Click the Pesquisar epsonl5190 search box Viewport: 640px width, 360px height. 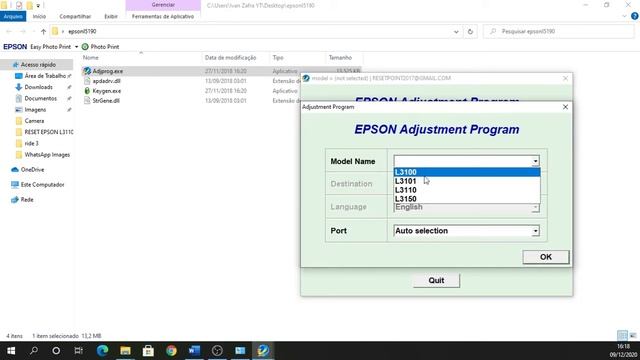(559, 31)
